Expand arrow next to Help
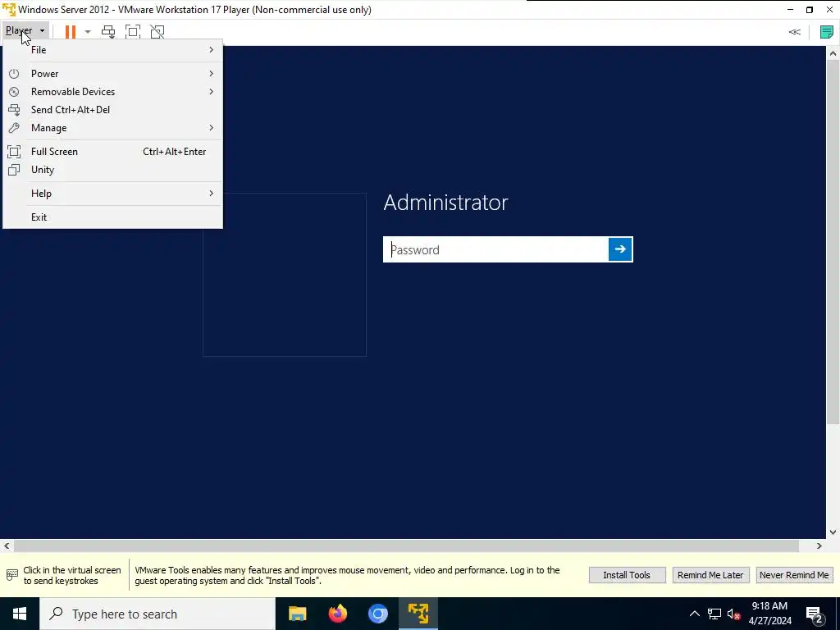The image size is (840, 630). click(x=211, y=194)
